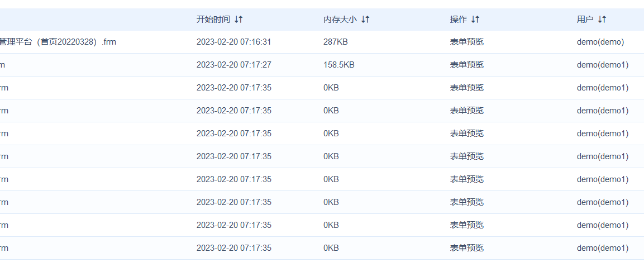Click the 操作 column header text
644x267 pixels.
point(459,20)
